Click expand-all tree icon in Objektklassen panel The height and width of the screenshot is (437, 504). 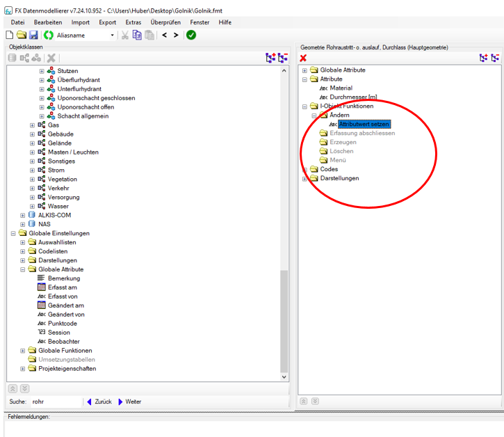270,58
